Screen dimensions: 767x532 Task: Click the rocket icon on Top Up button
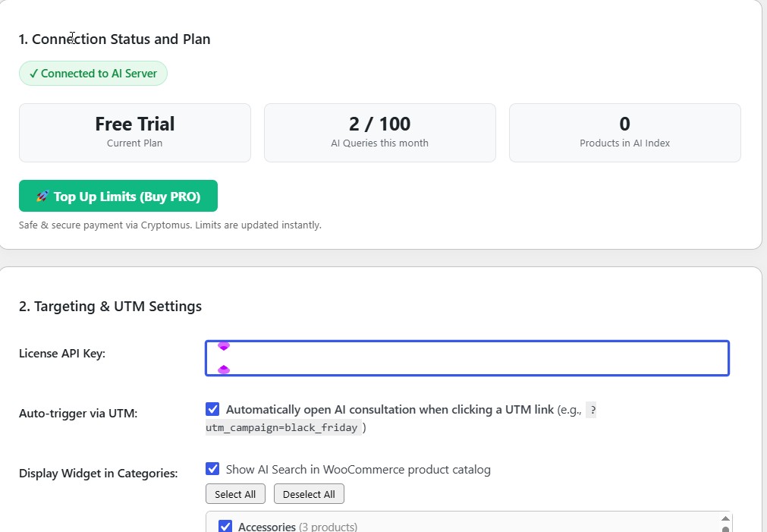click(42, 197)
